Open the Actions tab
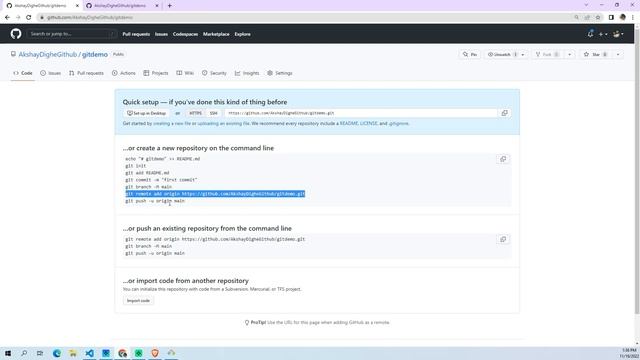The image size is (640, 360). click(x=124, y=73)
